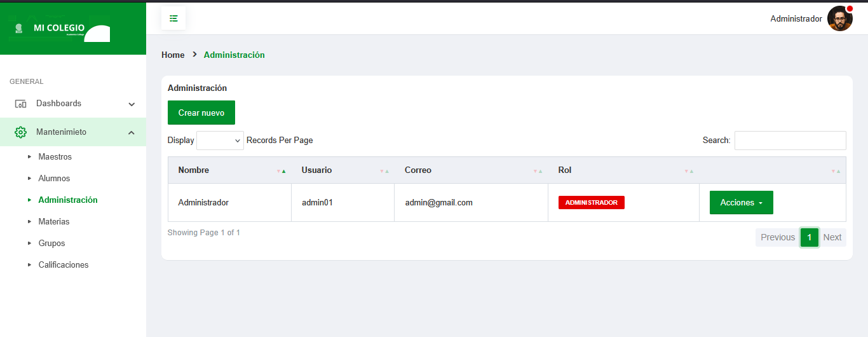Open the Records Per Page dropdown

tap(220, 141)
